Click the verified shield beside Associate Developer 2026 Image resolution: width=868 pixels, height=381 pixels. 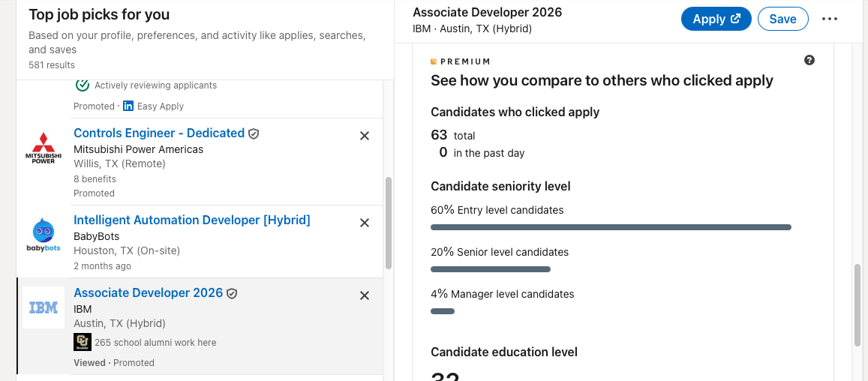[x=232, y=293]
